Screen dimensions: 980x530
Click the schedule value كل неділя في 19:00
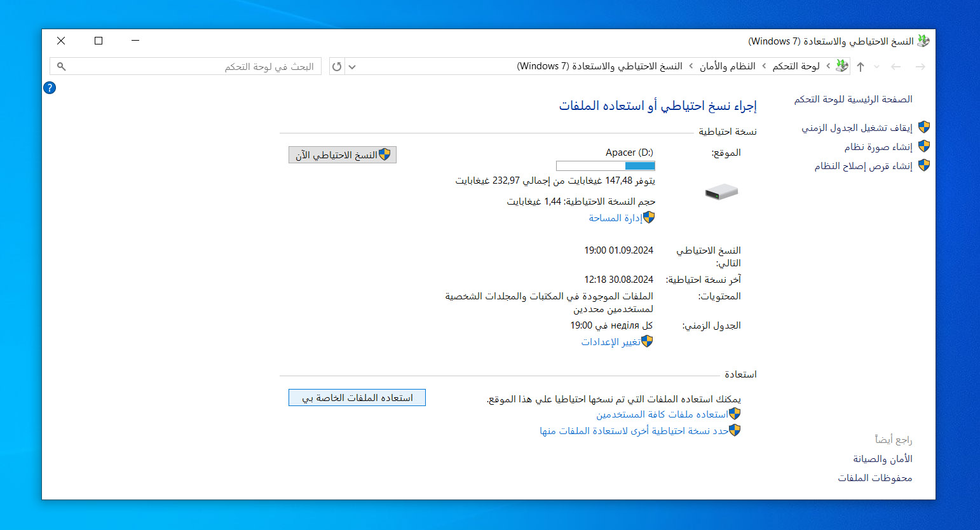[x=611, y=325]
